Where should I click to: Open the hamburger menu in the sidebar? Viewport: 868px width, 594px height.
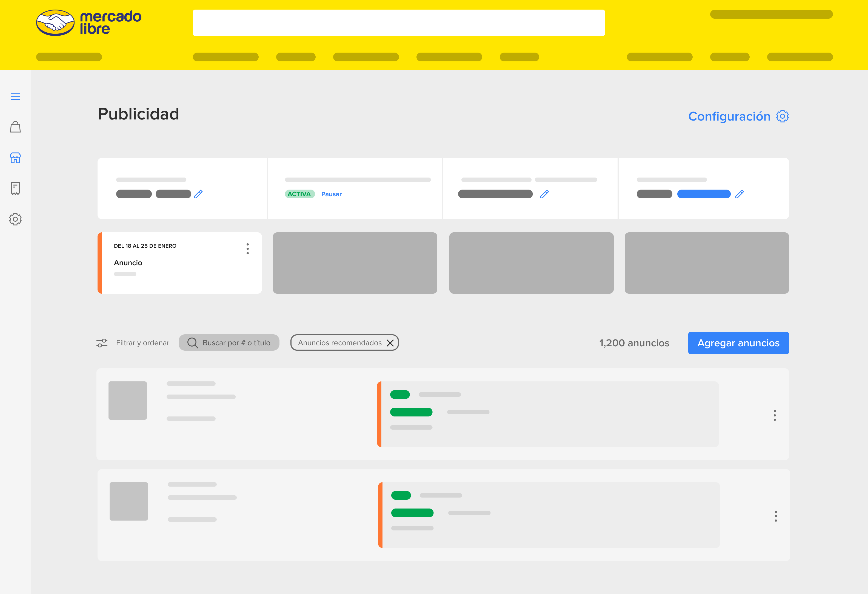pyautogui.click(x=15, y=97)
